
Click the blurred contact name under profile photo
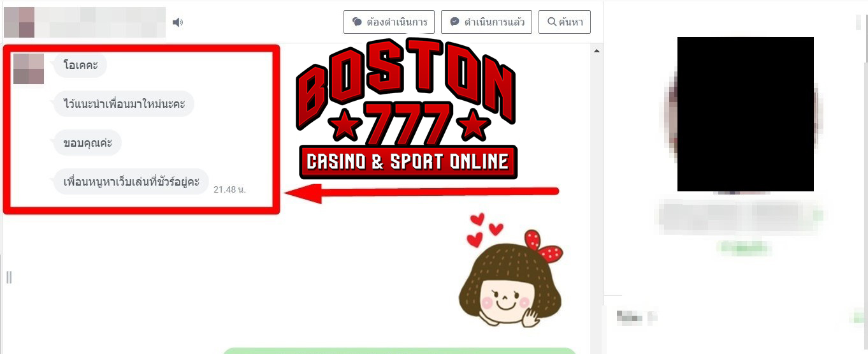(741, 216)
